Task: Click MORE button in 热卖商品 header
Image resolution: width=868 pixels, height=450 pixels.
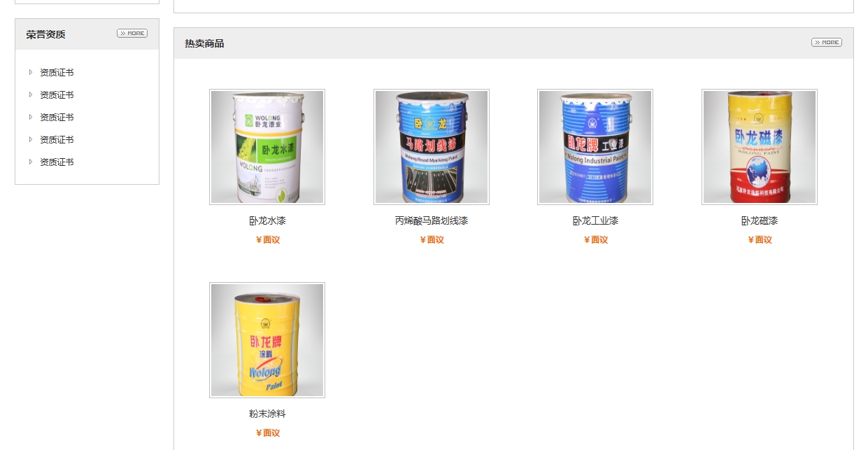Action: 827,42
